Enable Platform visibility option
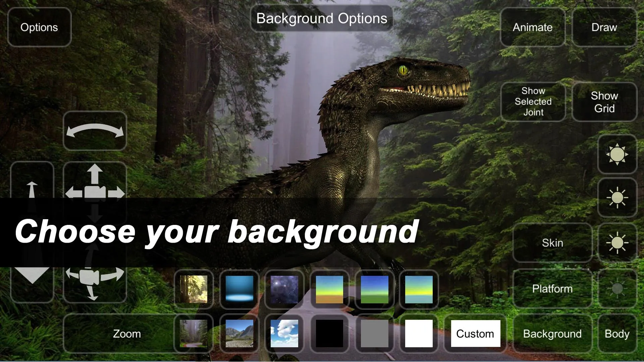 (618, 288)
